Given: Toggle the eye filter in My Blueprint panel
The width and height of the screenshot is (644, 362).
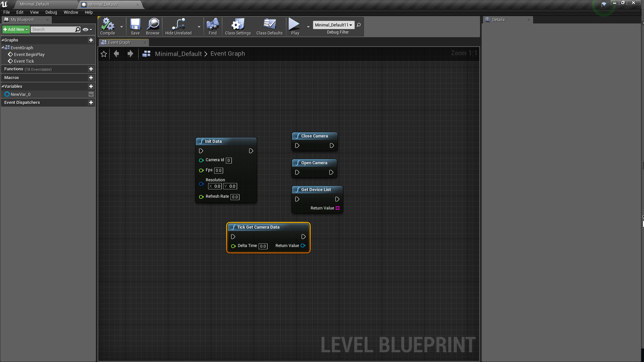Looking at the screenshot, I should click(x=86, y=29).
